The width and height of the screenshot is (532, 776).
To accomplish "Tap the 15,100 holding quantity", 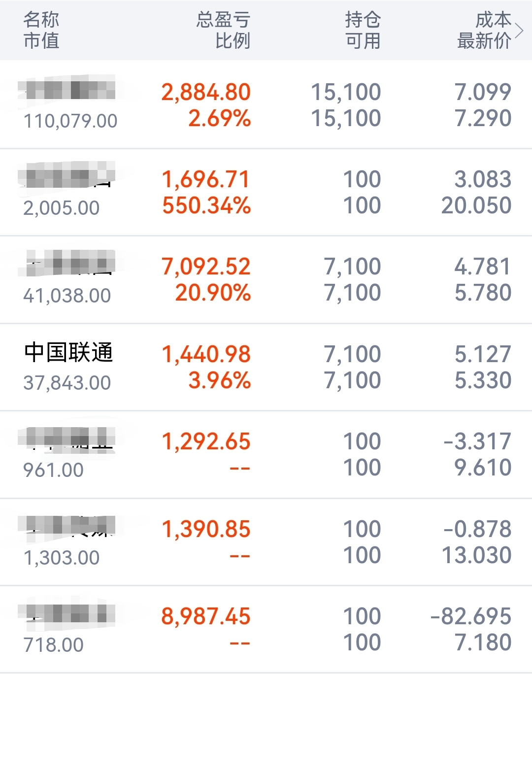I will point(346,92).
